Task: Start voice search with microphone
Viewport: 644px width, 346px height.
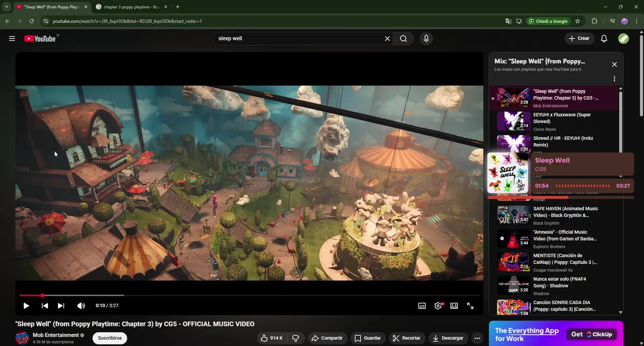Action: [x=426, y=38]
